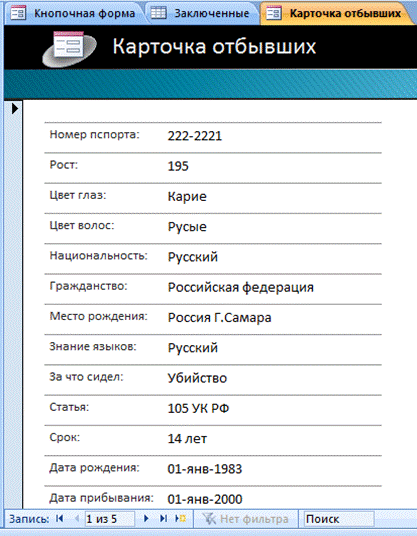Click the Статья value 105 УК РФ
This screenshot has height=536, width=417.
pyautogui.click(x=198, y=408)
